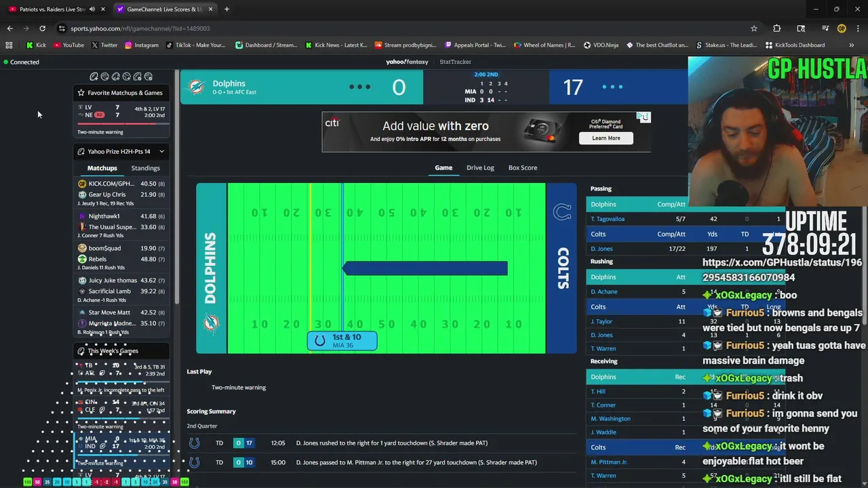
Task: Open the apps grid in bookmarks bar
Action: pyautogui.click(x=9, y=45)
